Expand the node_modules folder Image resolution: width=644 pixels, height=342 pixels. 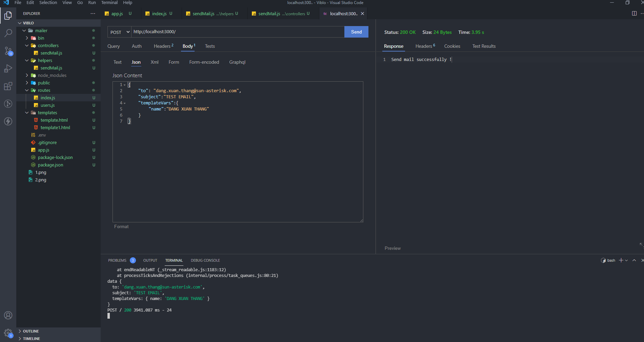52,75
